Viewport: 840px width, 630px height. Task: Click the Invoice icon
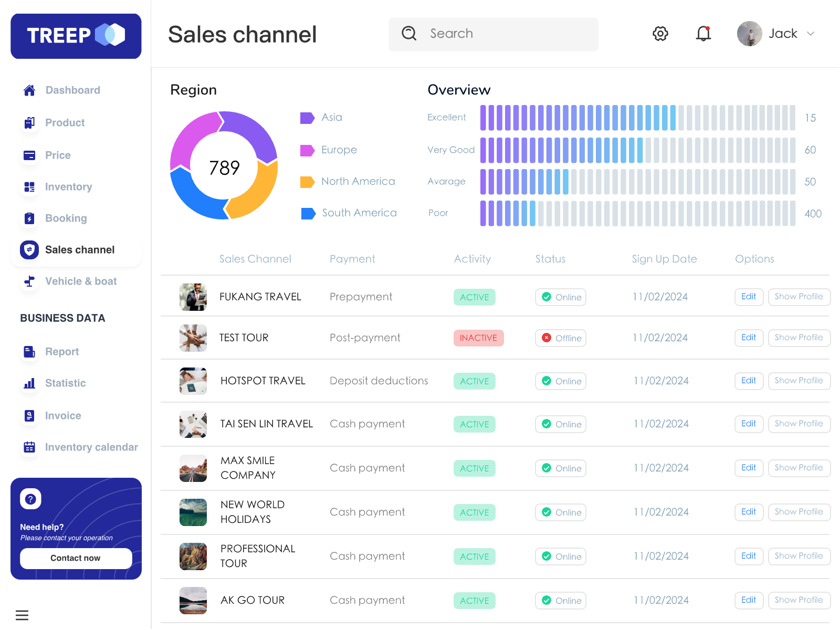[x=29, y=416]
